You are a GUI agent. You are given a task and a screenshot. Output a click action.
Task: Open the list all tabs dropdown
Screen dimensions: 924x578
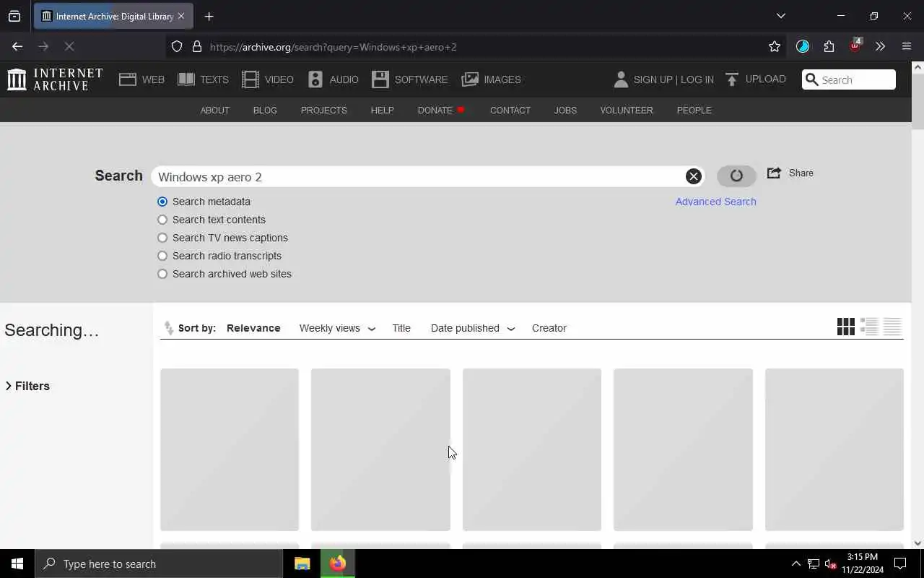[x=780, y=16]
